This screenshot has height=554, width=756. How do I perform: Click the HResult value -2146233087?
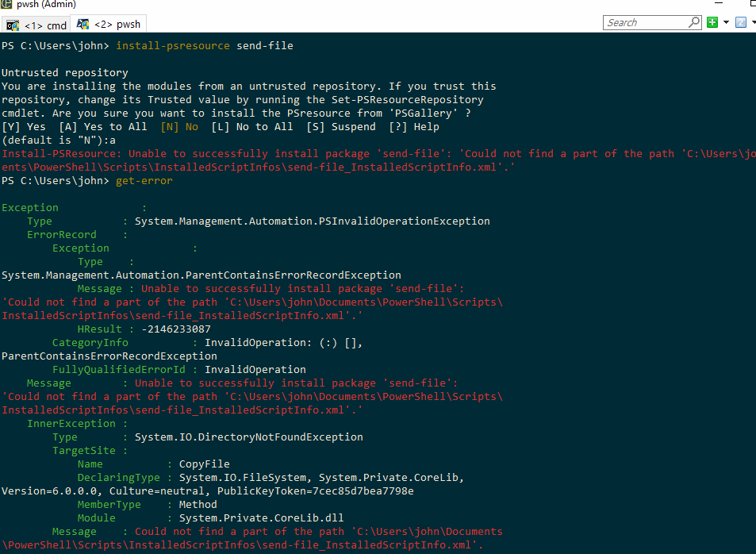point(175,329)
